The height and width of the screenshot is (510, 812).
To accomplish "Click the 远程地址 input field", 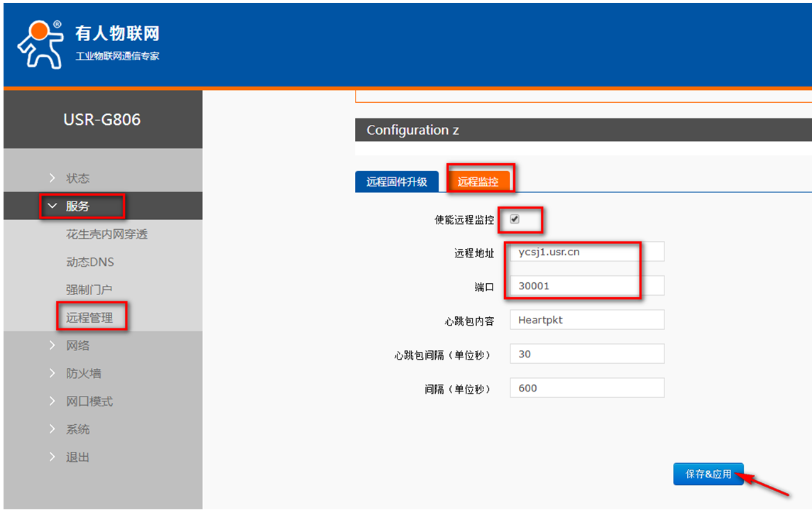I will 586,252.
